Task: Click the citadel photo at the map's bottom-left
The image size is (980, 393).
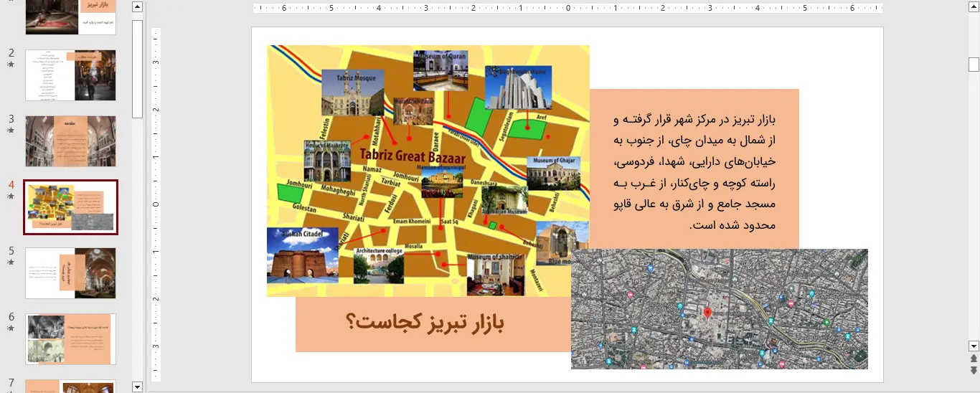Action: click(x=302, y=255)
